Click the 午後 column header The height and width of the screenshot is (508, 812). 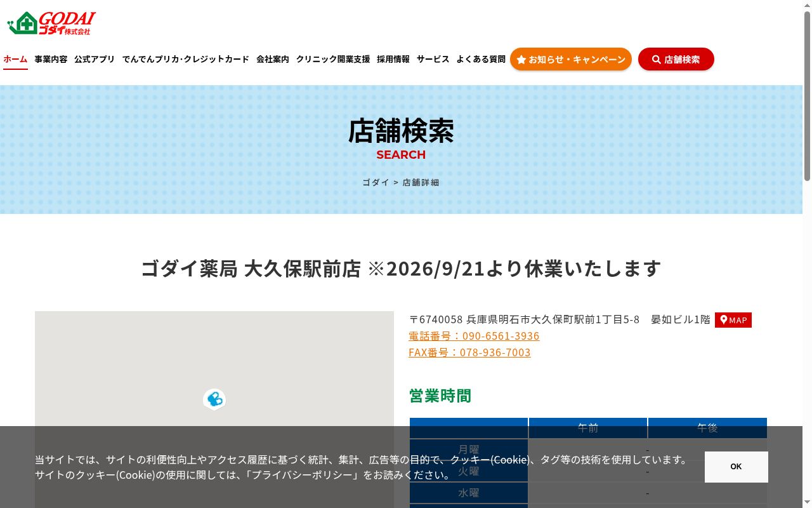tap(707, 428)
